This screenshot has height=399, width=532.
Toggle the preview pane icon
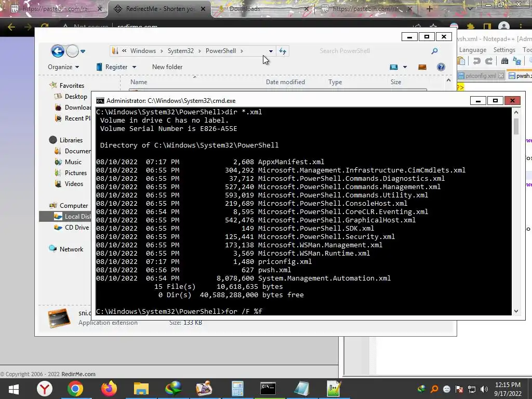coord(422,67)
